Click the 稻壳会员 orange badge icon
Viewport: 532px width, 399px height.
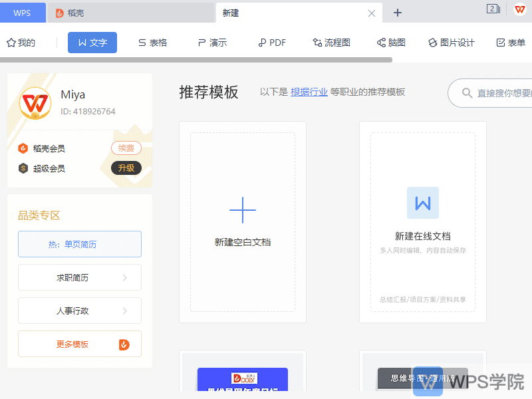coord(23,148)
